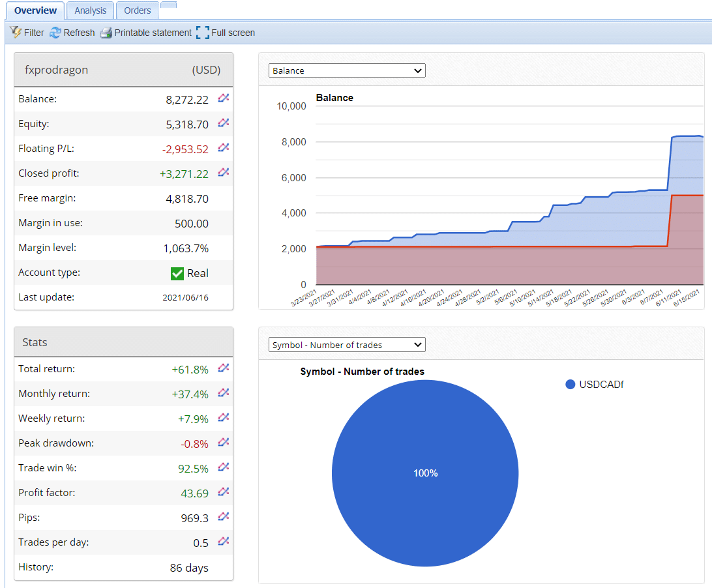Click the Full screen text label

click(x=231, y=32)
